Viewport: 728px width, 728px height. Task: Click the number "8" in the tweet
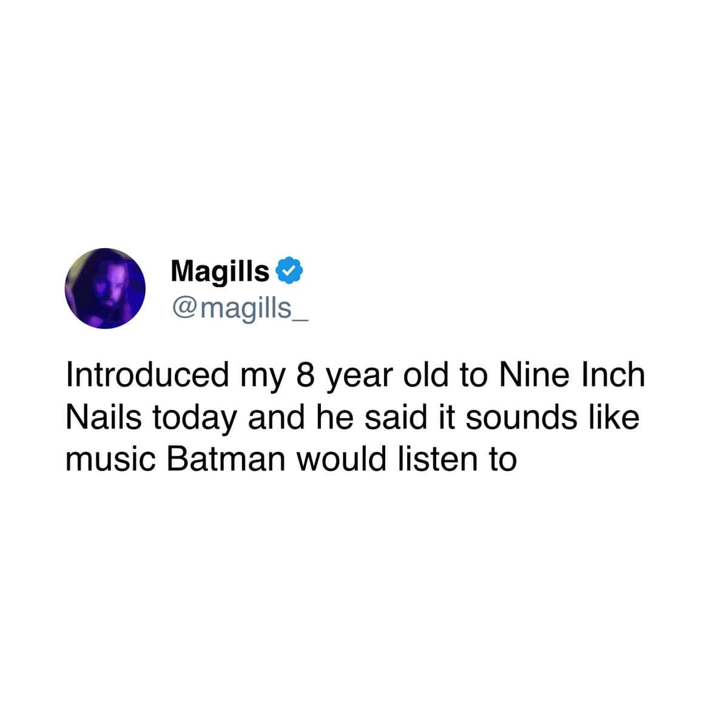pos(305,375)
